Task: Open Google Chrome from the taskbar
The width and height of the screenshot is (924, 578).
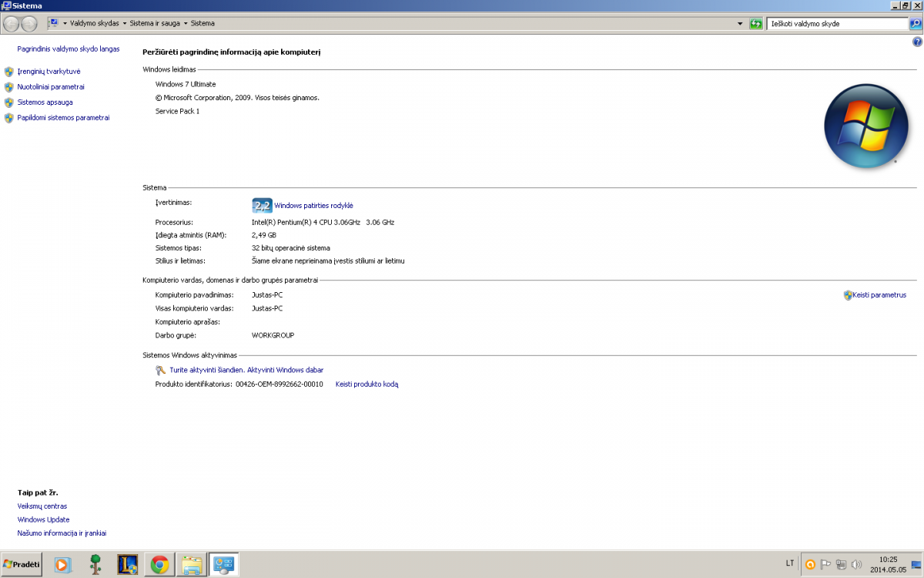Action: click(159, 565)
